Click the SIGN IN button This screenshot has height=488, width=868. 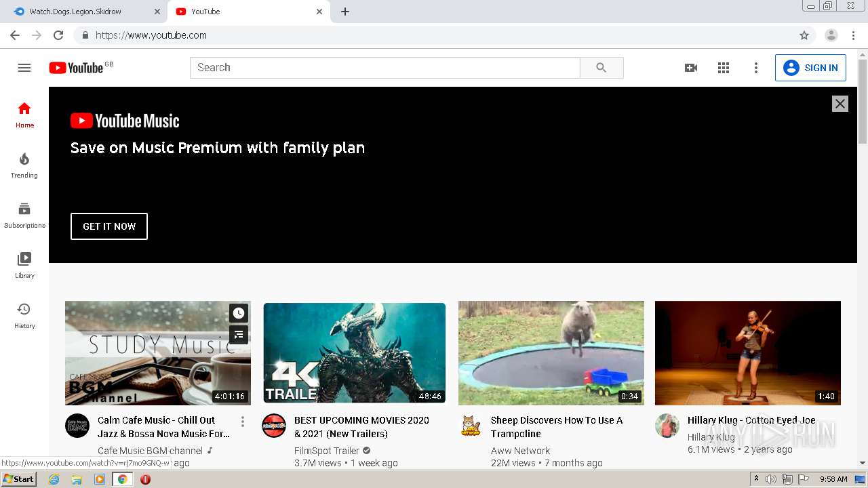coord(810,68)
